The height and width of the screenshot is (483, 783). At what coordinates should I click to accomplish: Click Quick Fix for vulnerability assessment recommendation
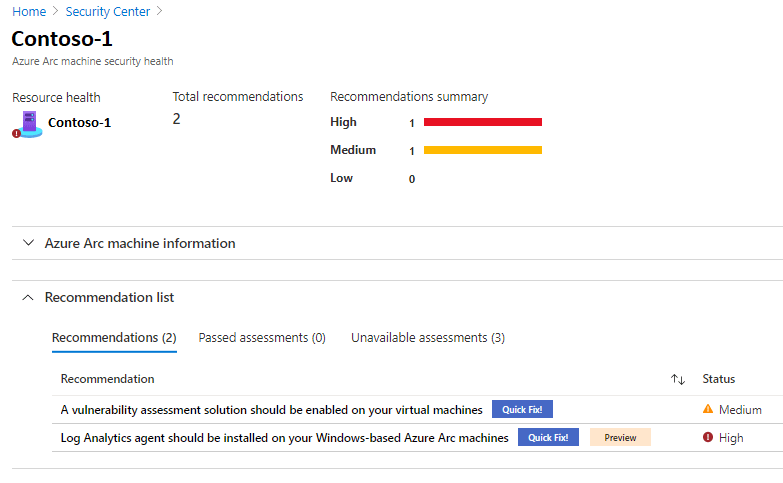point(522,409)
